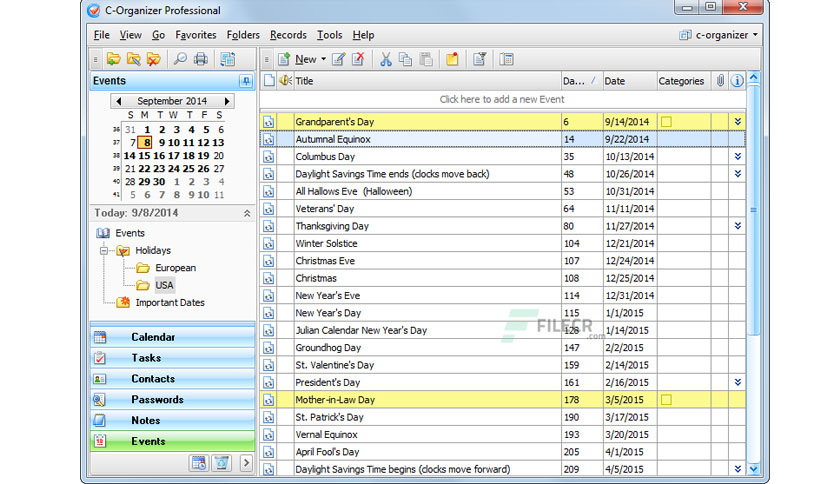Click yellow category swatch for Grandparent's Day
Viewport: 836px width, 484px height.
click(666, 122)
